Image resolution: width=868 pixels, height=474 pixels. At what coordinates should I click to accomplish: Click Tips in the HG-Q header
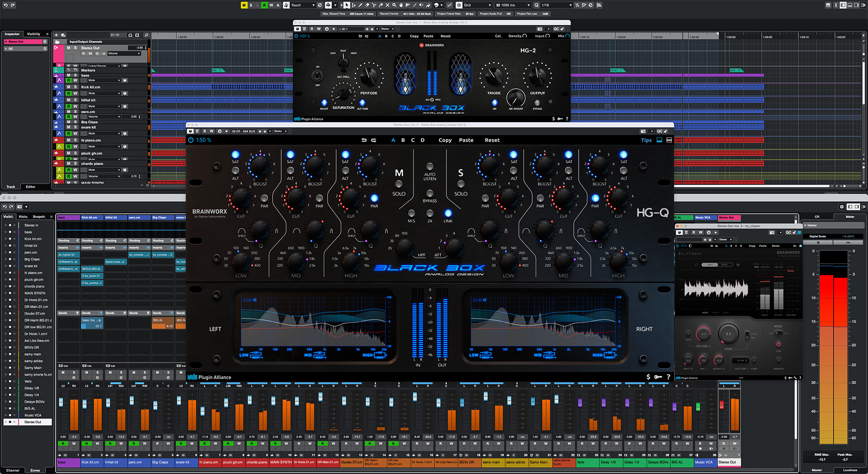coord(646,140)
